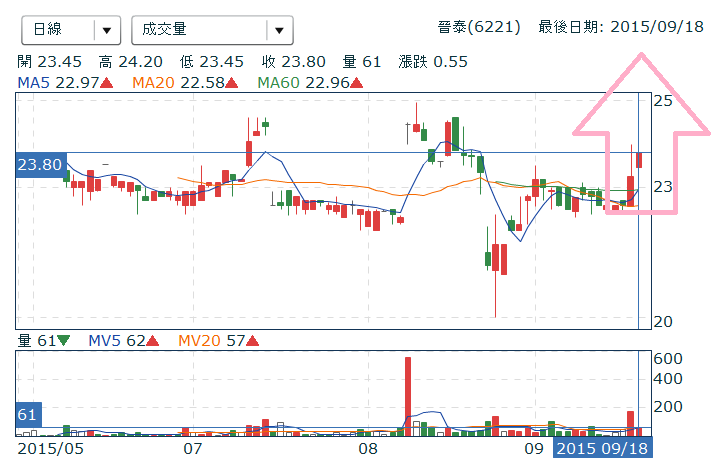Click the 20 price axis label
The height and width of the screenshot is (466, 711).
pos(663,322)
